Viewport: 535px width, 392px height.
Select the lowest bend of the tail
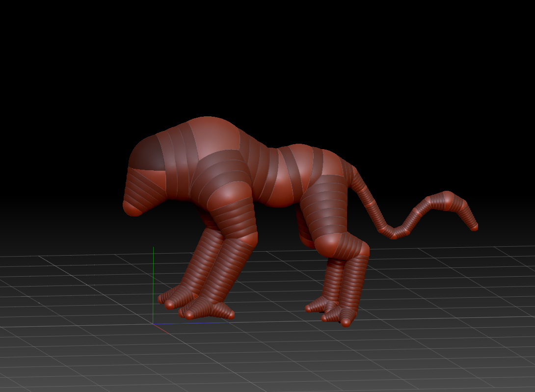pos(394,235)
